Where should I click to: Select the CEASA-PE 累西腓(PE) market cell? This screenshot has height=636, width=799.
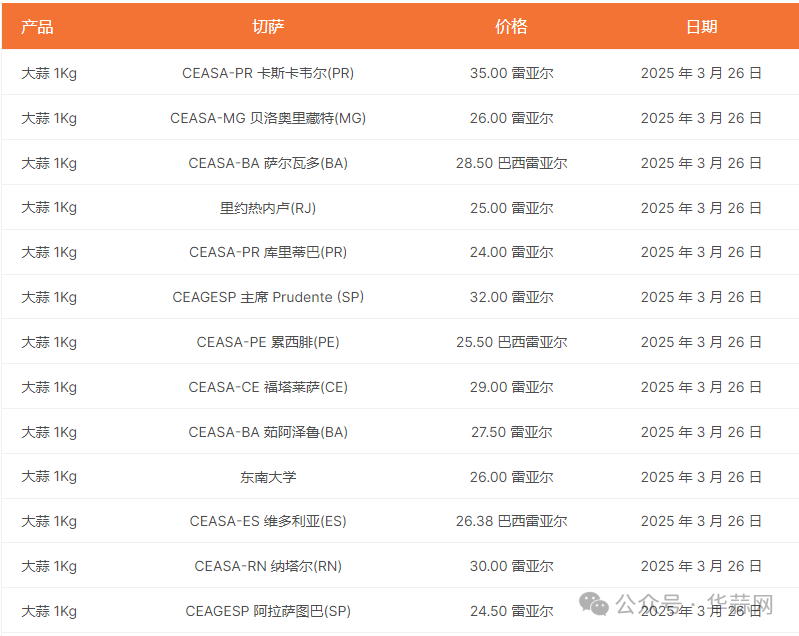[268, 342]
